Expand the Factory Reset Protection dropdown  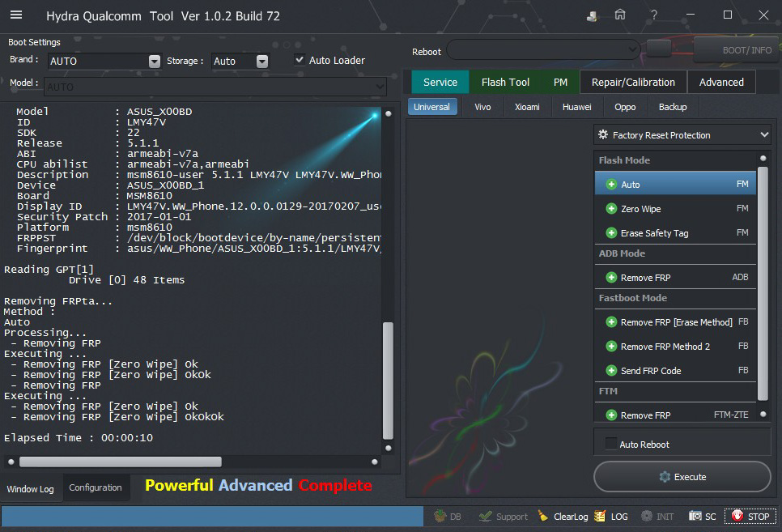click(682, 134)
